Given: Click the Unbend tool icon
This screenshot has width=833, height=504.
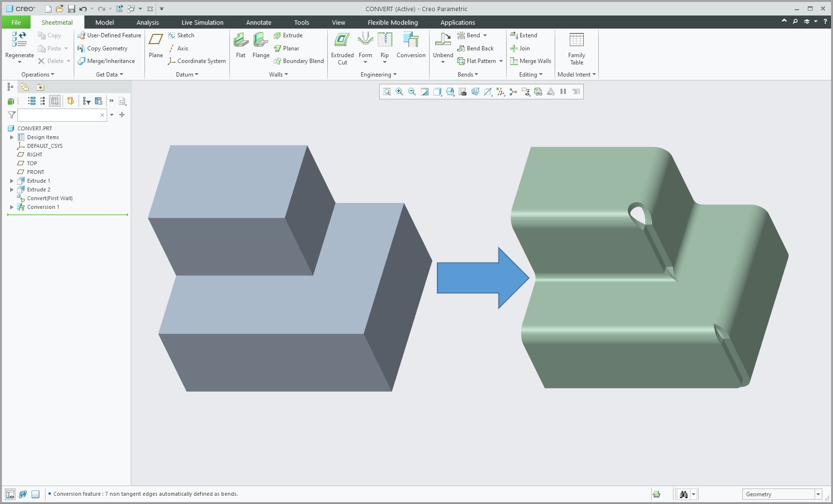Looking at the screenshot, I should coord(443,40).
